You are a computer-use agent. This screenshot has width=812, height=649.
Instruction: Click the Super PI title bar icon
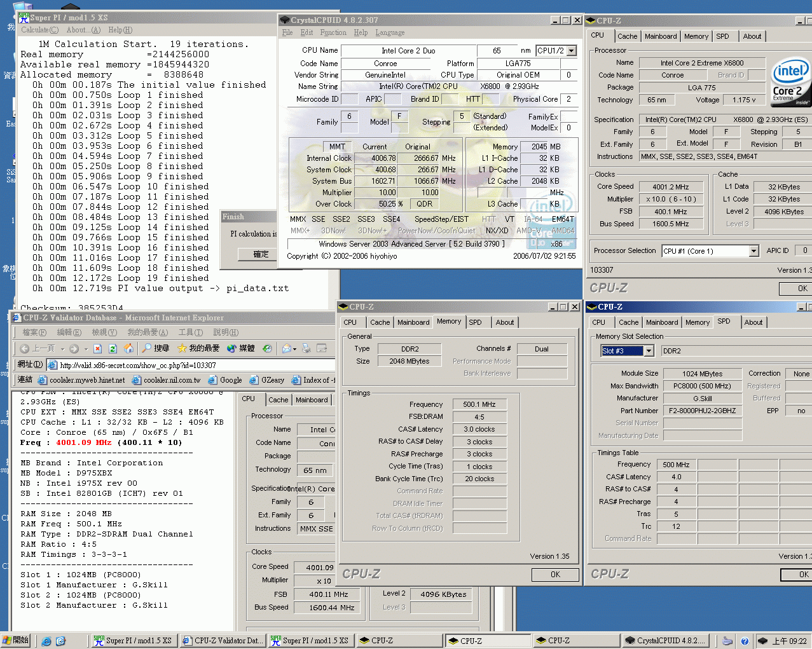click(x=24, y=18)
